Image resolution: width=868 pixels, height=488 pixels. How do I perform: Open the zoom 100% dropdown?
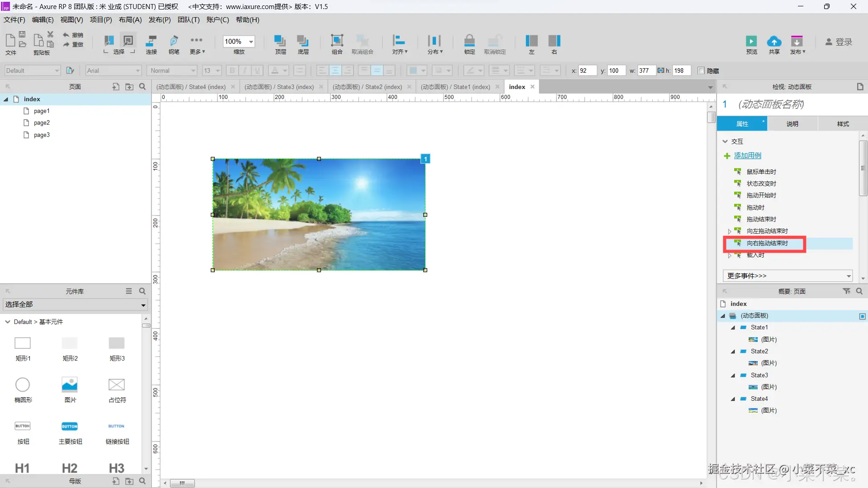(251, 42)
